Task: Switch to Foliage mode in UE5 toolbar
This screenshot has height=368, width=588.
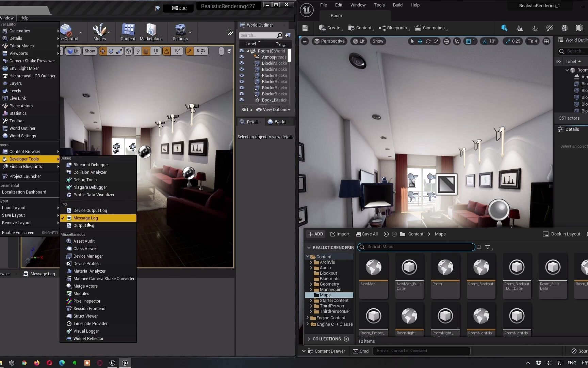Action: [x=535, y=28]
